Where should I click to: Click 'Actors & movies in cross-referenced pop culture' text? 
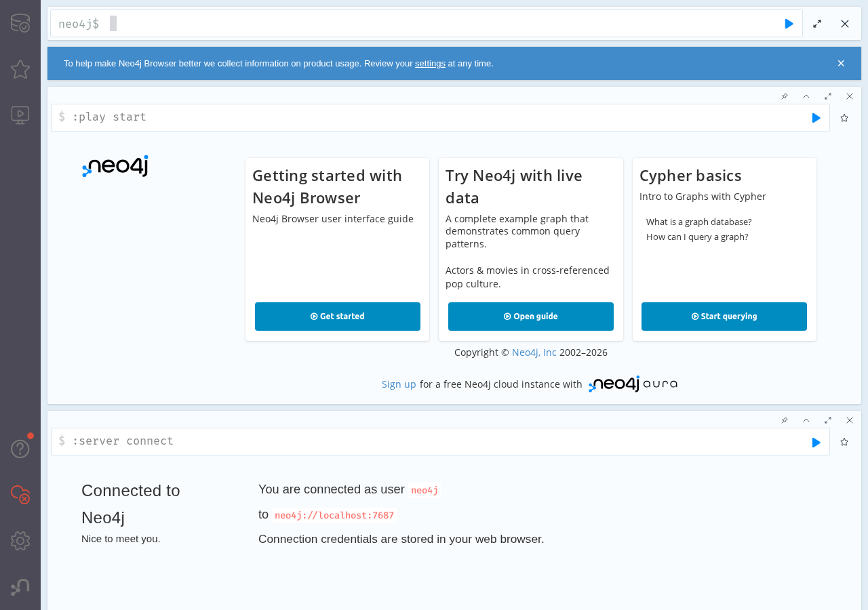528,277
